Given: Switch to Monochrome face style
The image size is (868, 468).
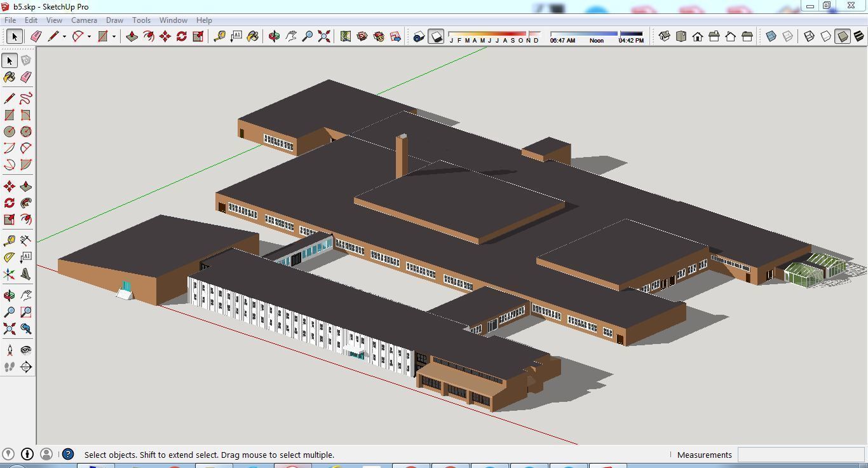Looking at the screenshot, I should 858,36.
